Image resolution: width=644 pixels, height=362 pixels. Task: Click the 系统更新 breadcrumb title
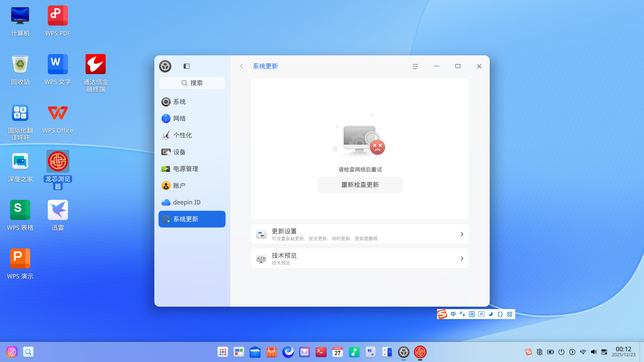(x=265, y=66)
